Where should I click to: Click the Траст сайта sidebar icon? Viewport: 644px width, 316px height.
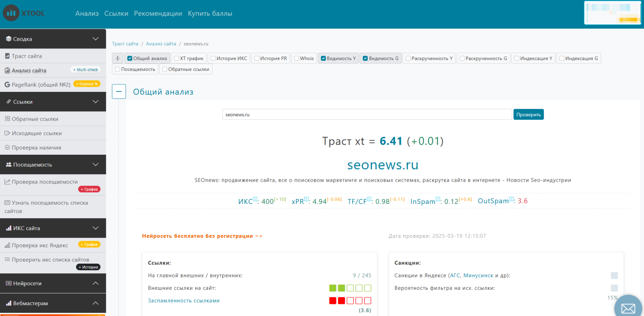point(7,56)
